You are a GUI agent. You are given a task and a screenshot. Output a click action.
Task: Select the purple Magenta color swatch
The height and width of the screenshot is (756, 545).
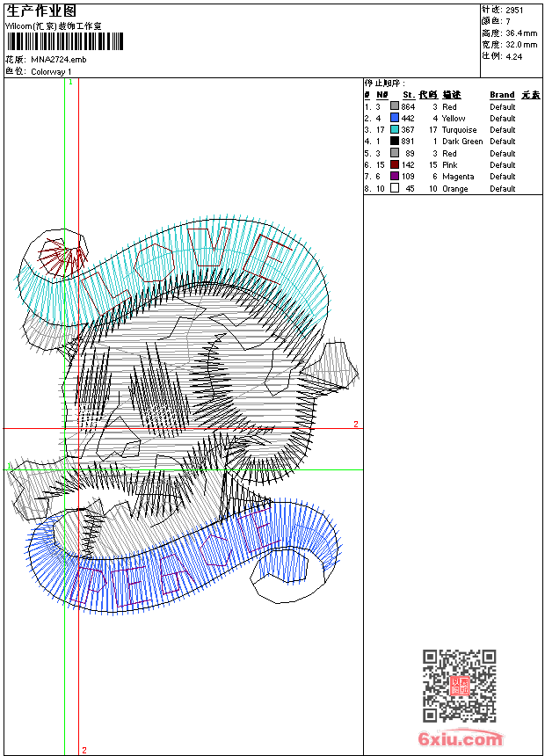pyautogui.click(x=395, y=177)
